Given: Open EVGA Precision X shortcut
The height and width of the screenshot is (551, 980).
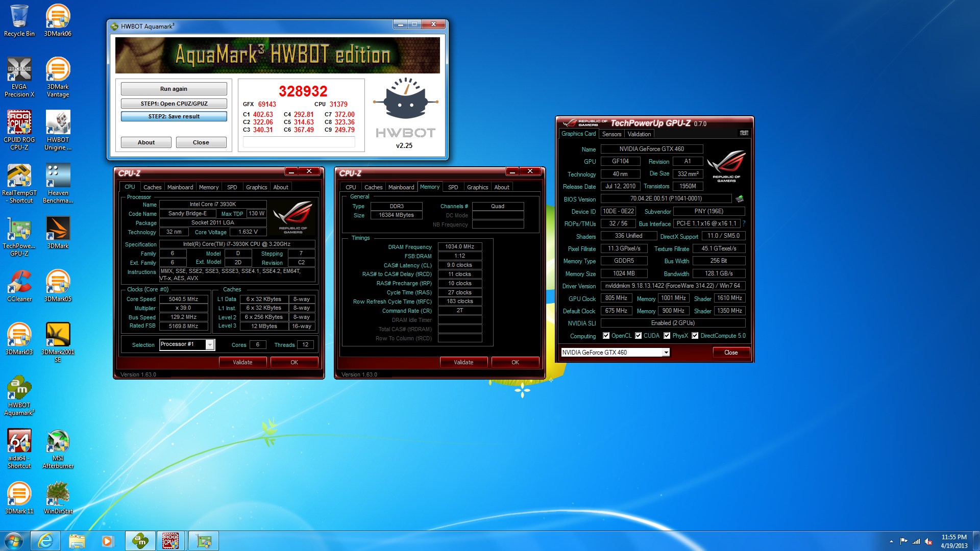Looking at the screenshot, I should tap(19, 77).
